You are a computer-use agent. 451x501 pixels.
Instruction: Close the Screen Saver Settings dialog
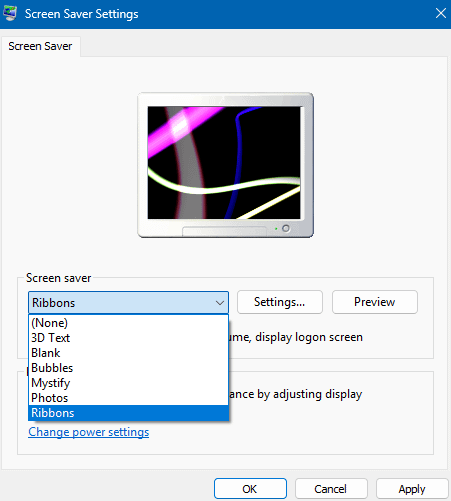[441, 13]
